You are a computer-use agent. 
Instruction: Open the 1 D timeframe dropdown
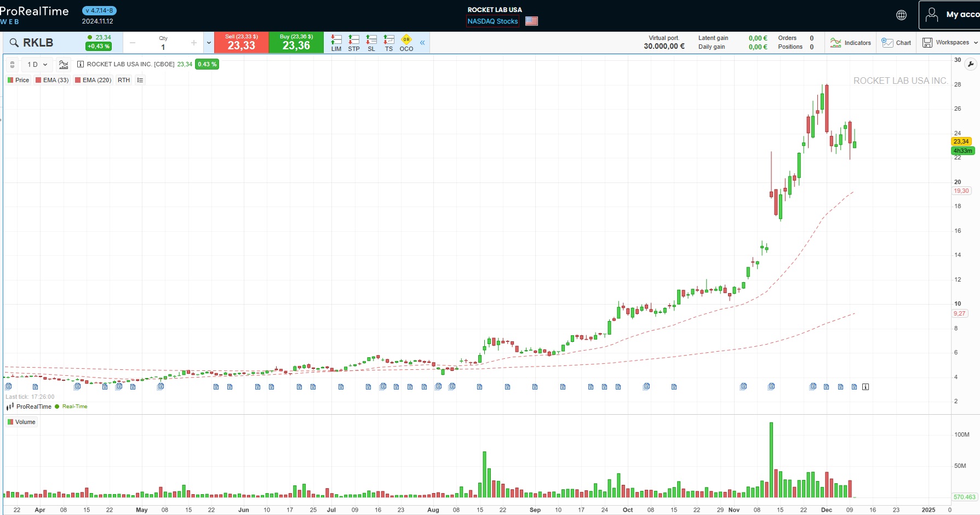coord(37,65)
